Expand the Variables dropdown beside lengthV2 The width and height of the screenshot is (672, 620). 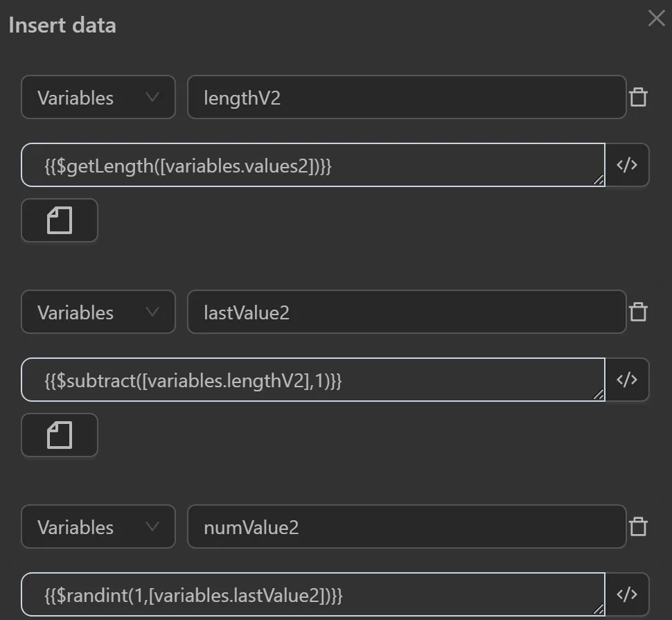[98, 98]
